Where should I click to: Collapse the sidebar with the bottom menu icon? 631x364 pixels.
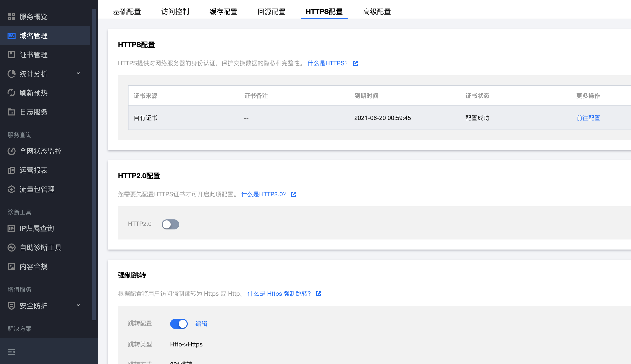(x=12, y=352)
